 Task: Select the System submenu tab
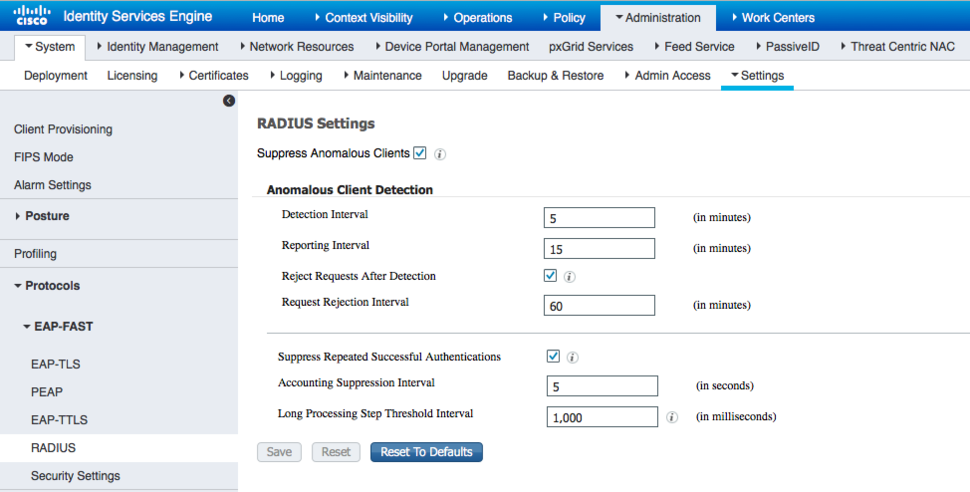click(49, 46)
